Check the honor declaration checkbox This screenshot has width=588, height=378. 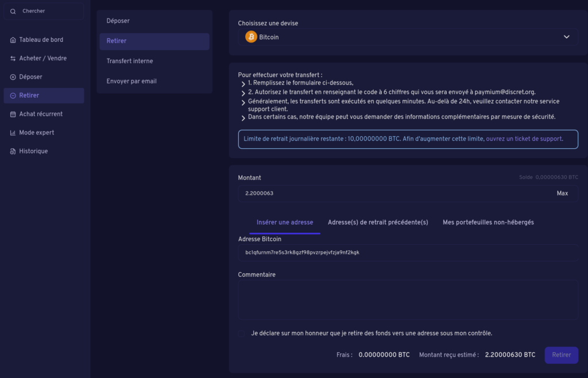point(242,333)
